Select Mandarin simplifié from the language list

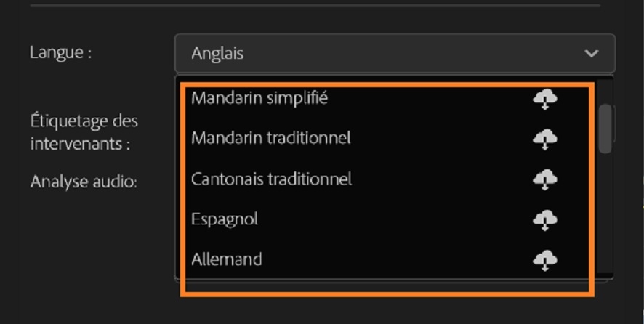pos(259,99)
